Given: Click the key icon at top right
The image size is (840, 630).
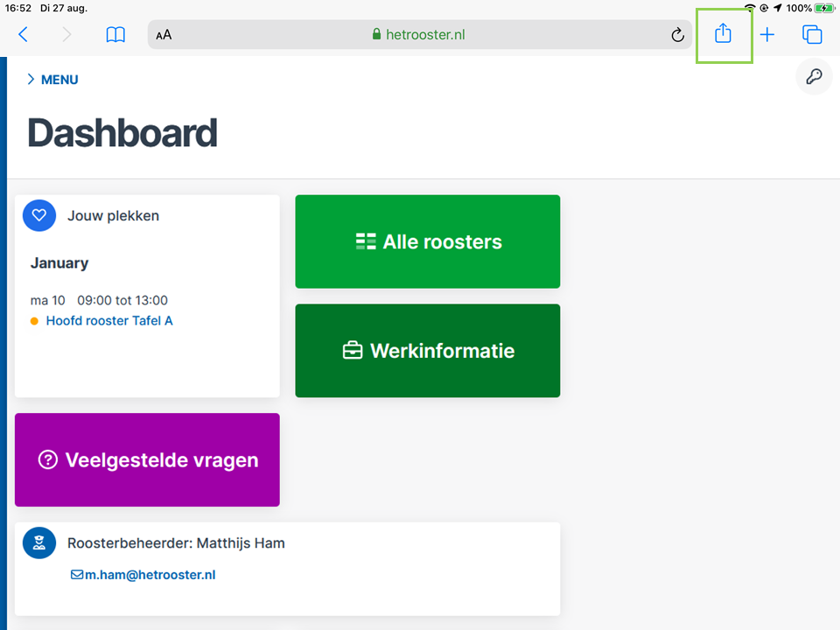Looking at the screenshot, I should tap(814, 77).
